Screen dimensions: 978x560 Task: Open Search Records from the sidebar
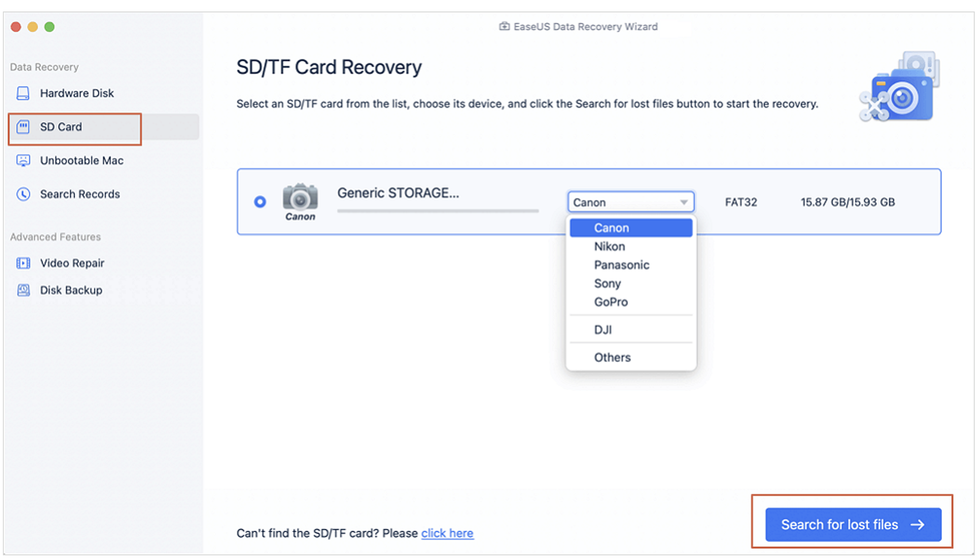[x=80, y=194]
